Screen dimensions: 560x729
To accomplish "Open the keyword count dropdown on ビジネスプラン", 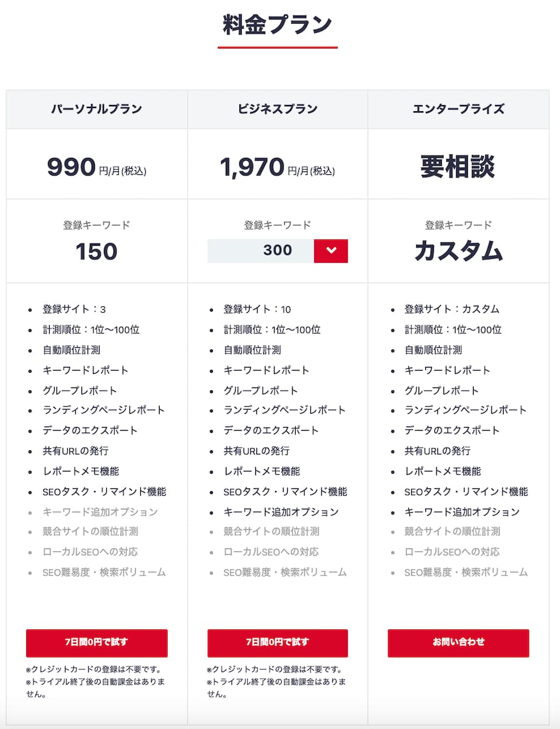I will (x=278, y=250).
